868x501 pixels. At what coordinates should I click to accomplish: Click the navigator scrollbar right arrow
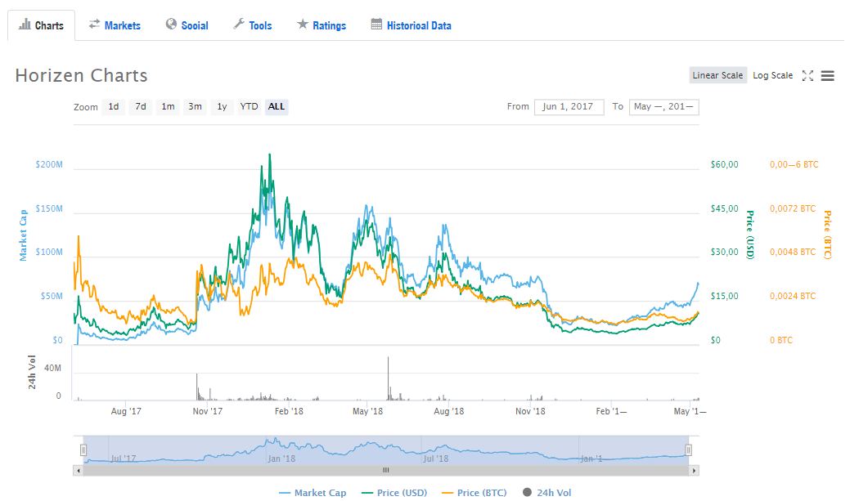[x=694, y=471]
